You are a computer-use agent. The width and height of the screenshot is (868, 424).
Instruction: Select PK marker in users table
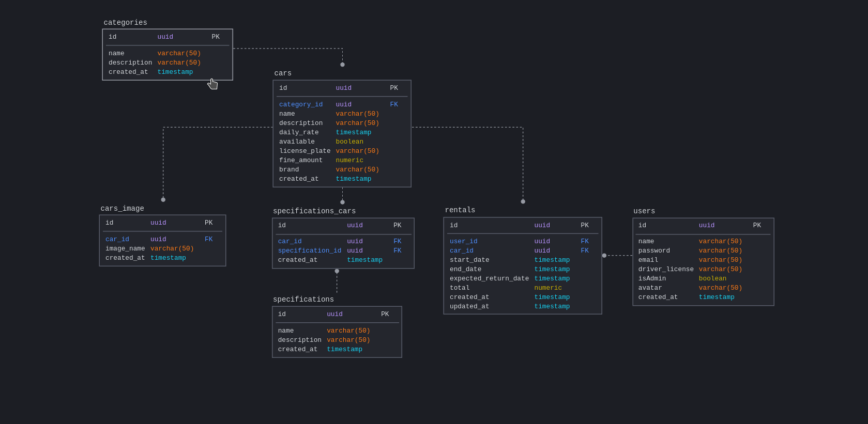pos(757,225)
